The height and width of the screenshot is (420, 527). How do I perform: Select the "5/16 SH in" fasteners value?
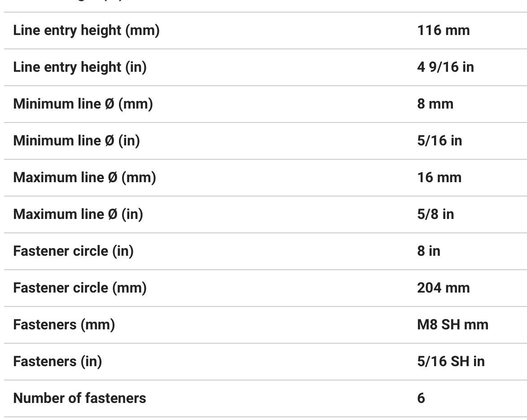click(x=451, y=362)
